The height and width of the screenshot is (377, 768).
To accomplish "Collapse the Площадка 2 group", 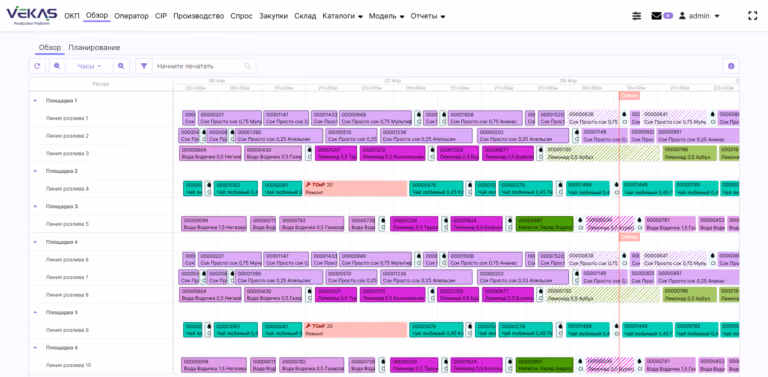I will click(x=35, y=171).
